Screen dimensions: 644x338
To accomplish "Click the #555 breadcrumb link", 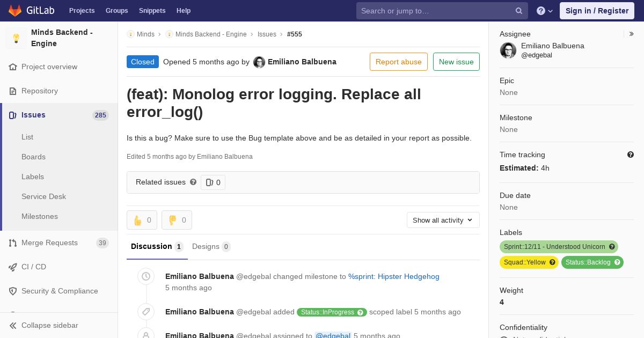I will [295, 34].
